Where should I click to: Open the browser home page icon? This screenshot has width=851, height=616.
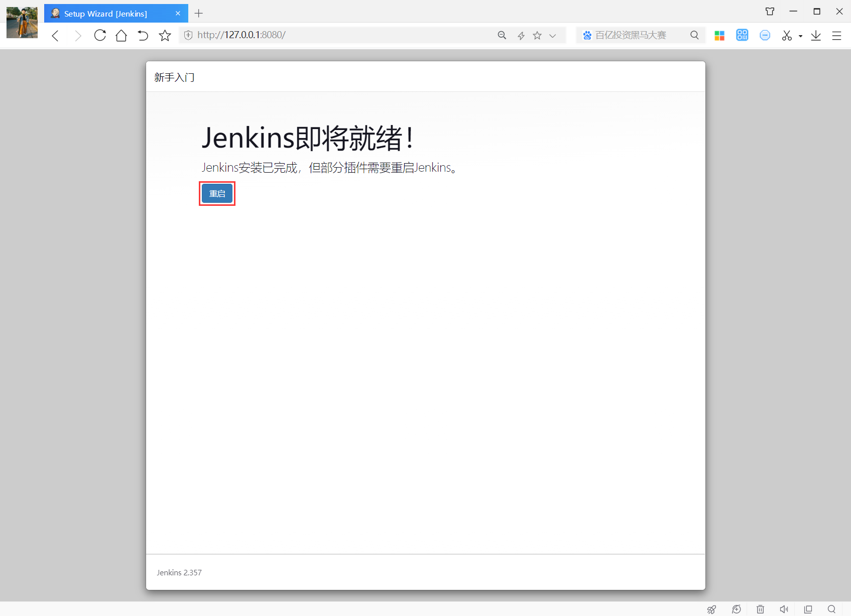(121, 35)
